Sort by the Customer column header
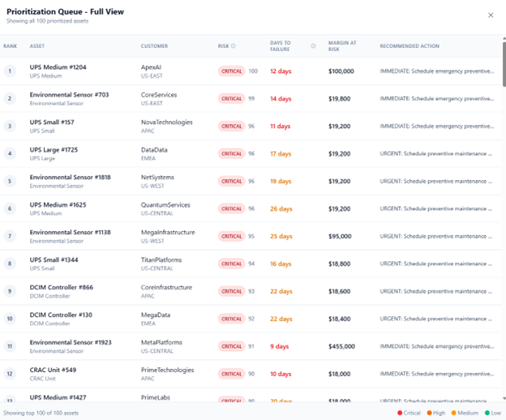506x420 pixels. [x=154, y=46]
